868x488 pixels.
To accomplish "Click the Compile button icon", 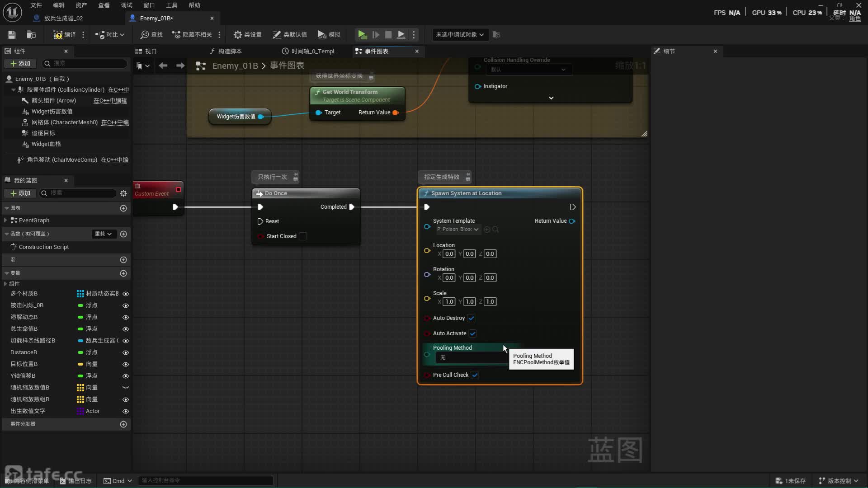I will tap(58, 35).
